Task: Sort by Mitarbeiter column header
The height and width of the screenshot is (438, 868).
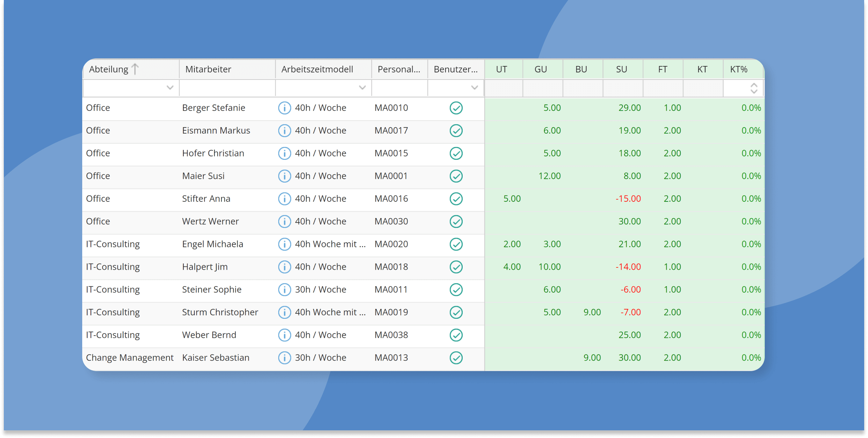Action: [x=208, y=69]
